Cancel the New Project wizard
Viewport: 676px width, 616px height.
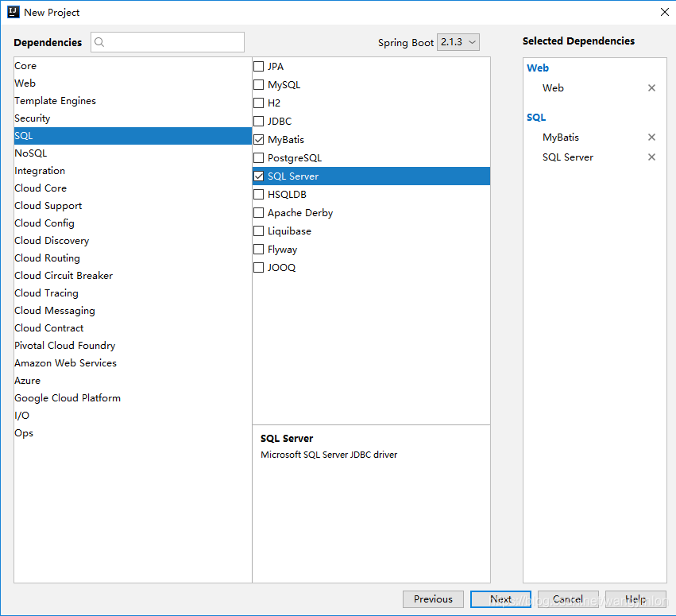point(568,599)
